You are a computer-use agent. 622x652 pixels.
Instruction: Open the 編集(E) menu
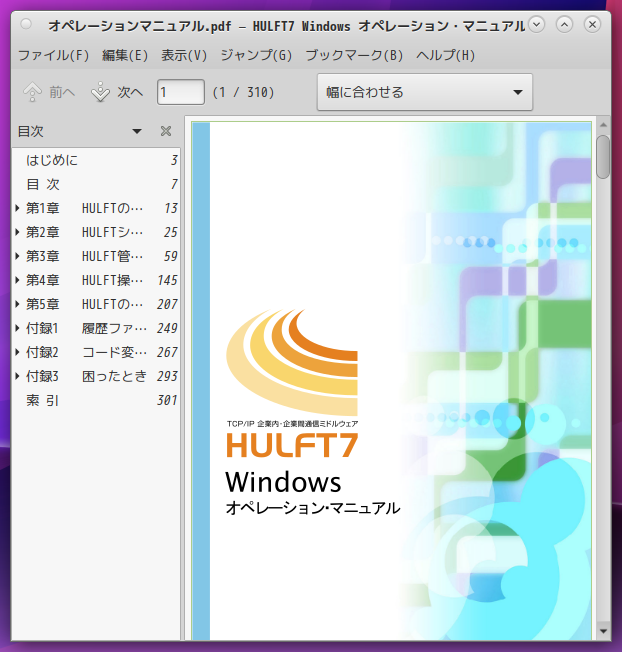point(125,55)
